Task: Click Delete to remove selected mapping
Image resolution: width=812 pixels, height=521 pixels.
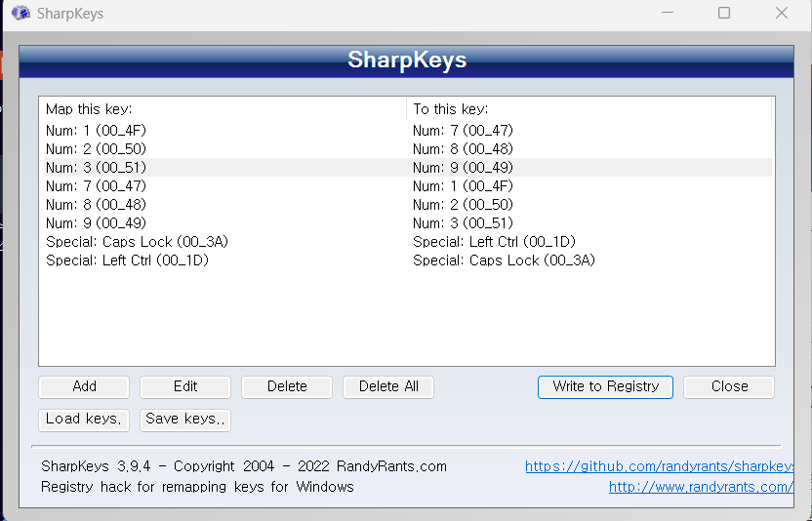Action: 287,387
